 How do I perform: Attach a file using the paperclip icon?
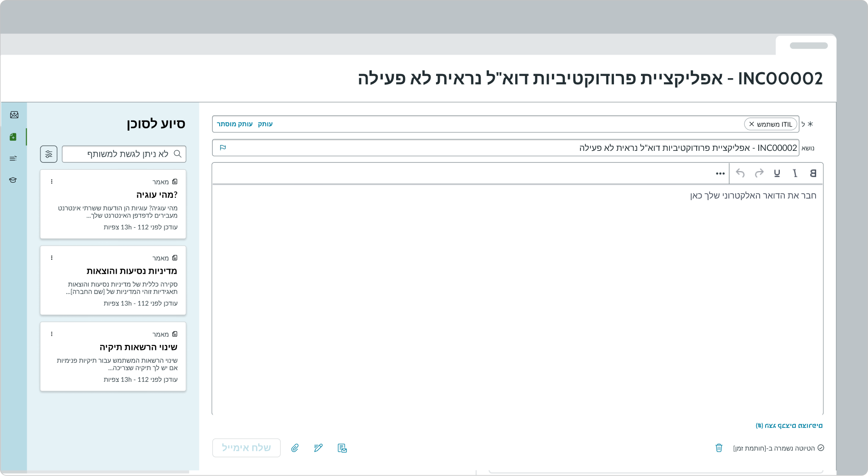(295, 447)
